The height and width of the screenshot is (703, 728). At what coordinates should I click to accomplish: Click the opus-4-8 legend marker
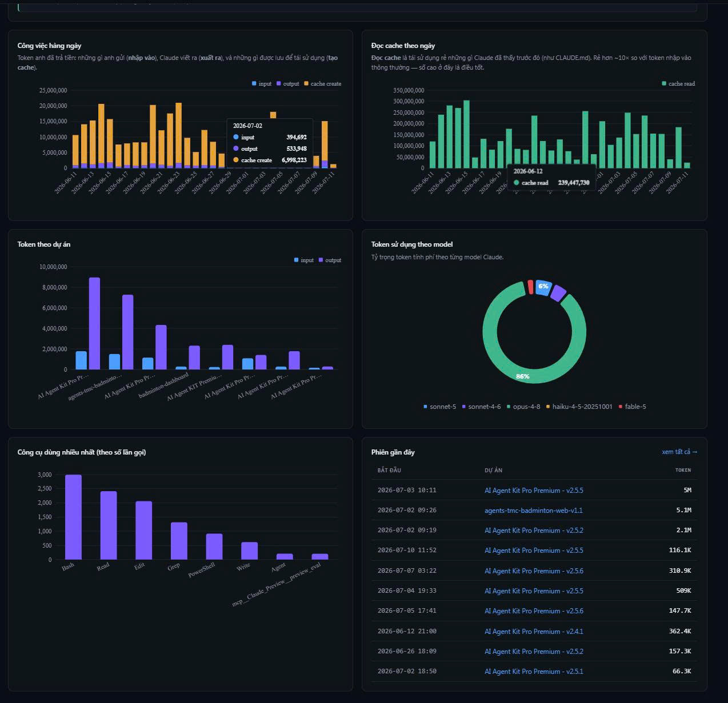point(508,407)
